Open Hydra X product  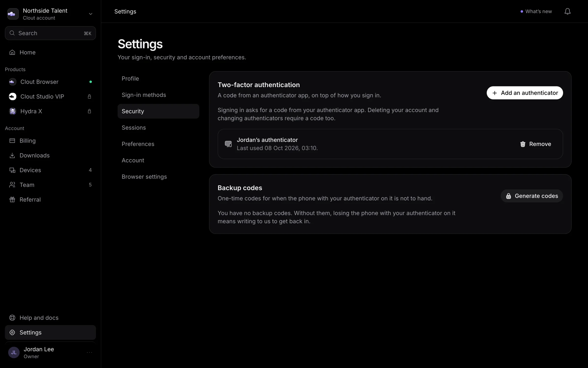50,111
